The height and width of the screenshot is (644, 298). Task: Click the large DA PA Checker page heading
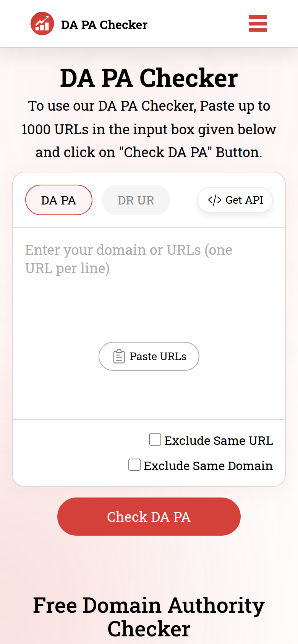(149, 78)
